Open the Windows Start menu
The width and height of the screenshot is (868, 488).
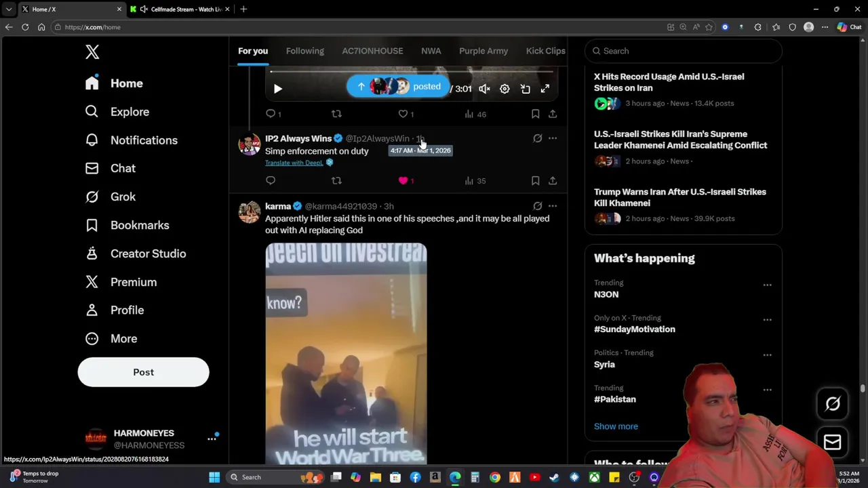214,477
